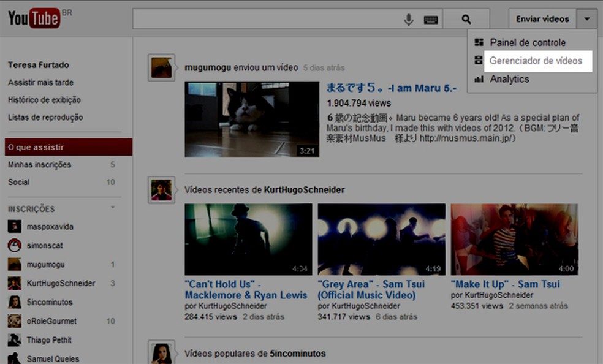Activate voice search microphone icon
Viewport: 603px width, 364px height.
coord(408,19)
